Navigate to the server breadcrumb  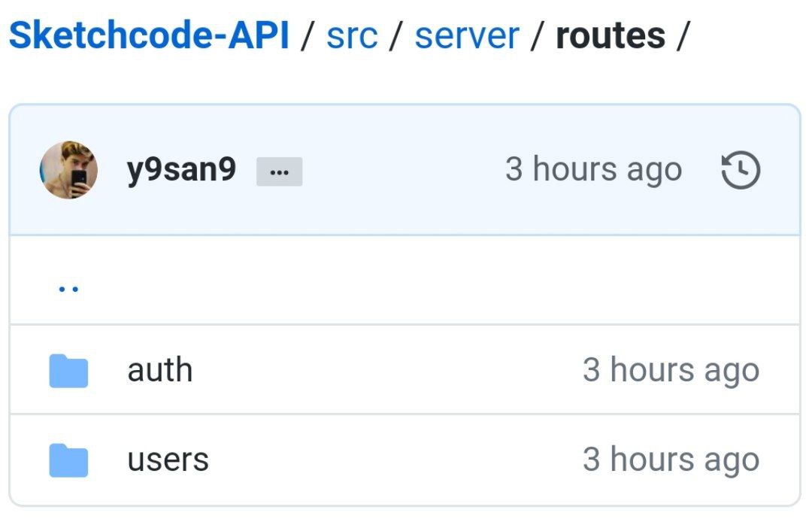click(x=467, y=35)
